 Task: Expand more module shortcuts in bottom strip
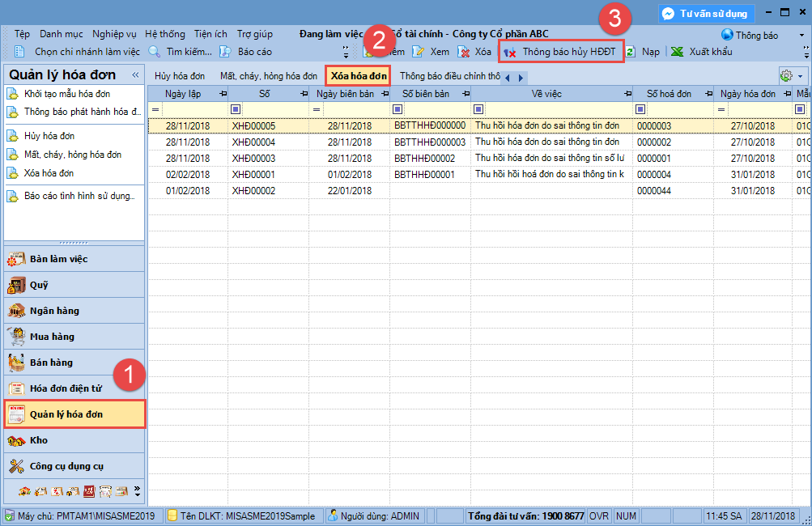pos(138,491)
